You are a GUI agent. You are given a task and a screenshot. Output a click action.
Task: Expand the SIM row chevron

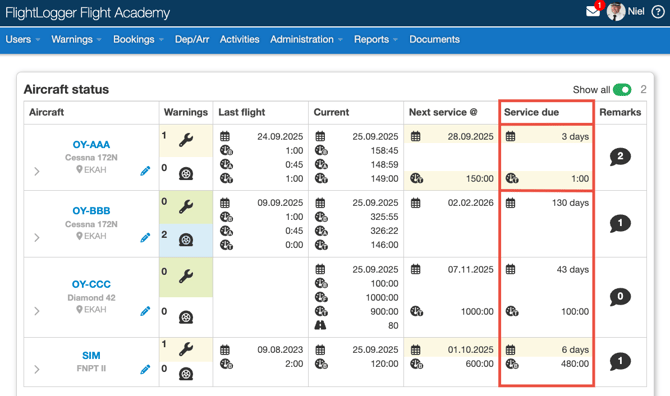(x=37, y=369)
